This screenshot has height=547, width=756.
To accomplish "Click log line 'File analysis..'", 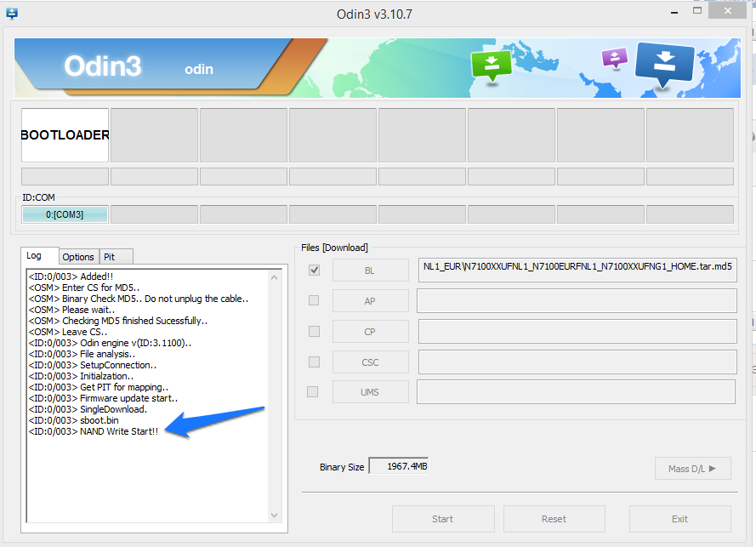I will 82,354.
